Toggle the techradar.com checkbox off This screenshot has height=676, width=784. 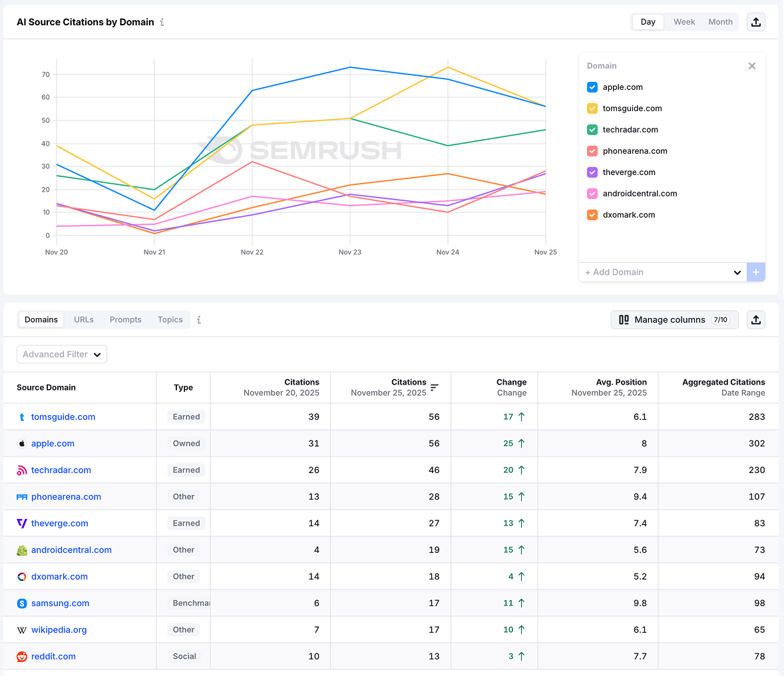(592, 130)
